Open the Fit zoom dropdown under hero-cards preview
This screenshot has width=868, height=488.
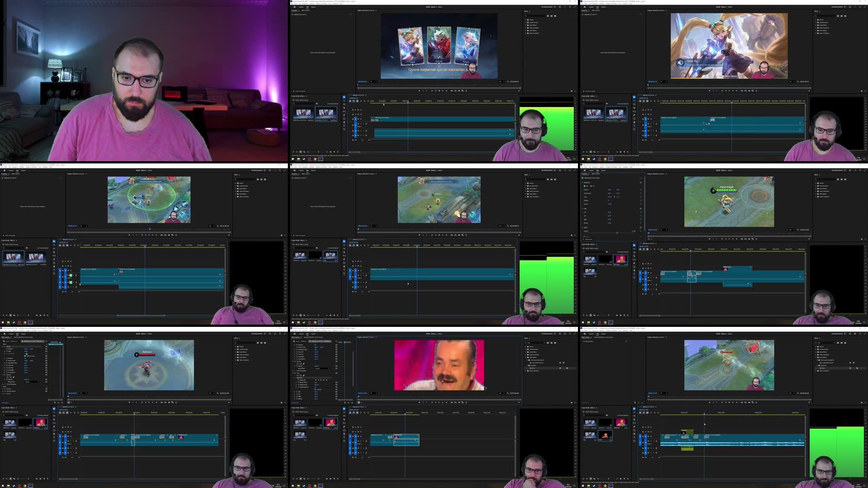(373, 82)
